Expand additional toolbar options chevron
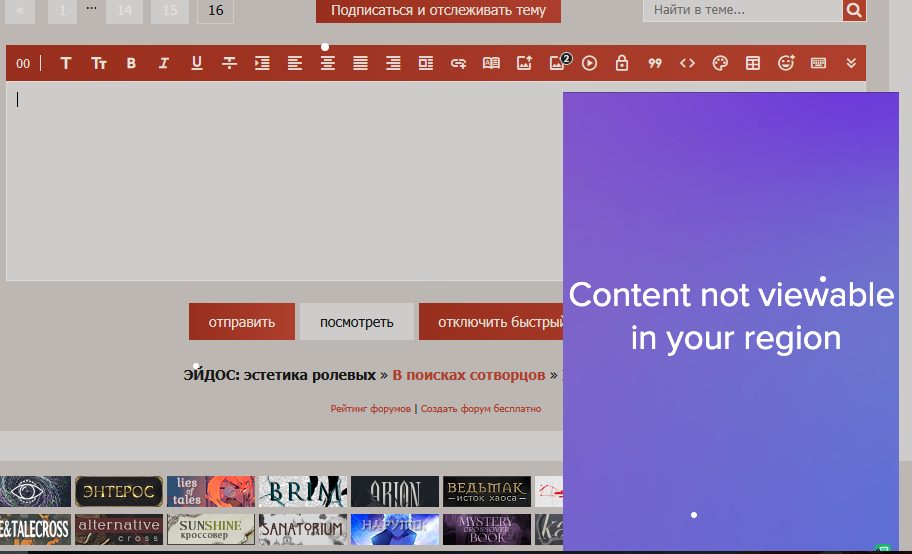Image resolution: width=912 pixels, height=554 pixels. 851,63
